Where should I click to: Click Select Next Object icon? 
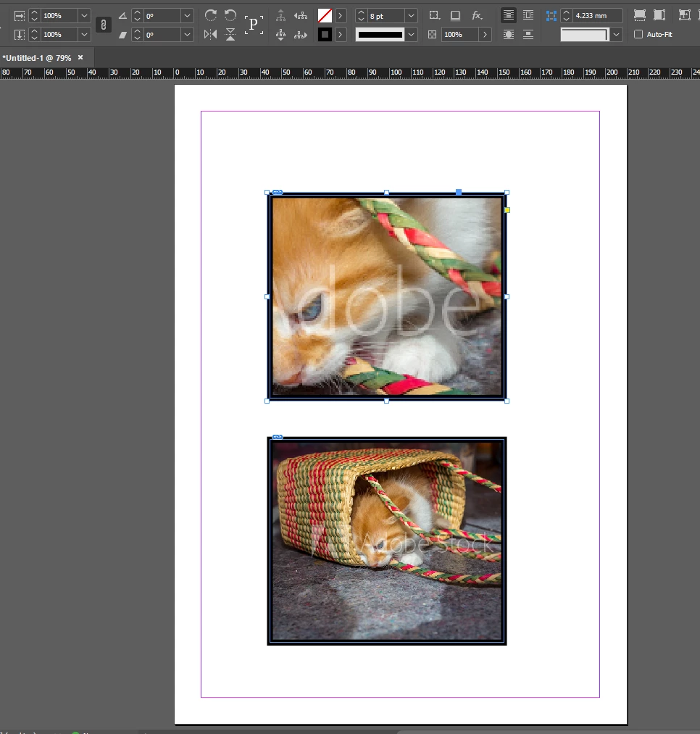301,34
